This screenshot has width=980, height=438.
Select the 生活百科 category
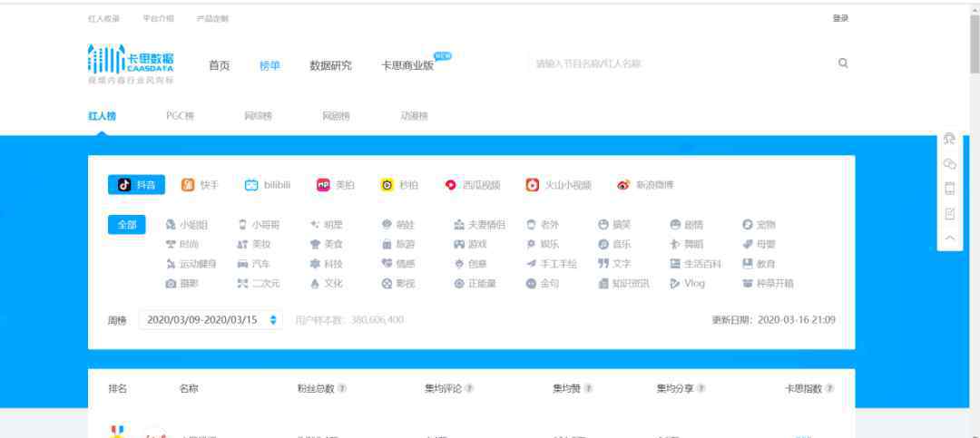[695, 264]
